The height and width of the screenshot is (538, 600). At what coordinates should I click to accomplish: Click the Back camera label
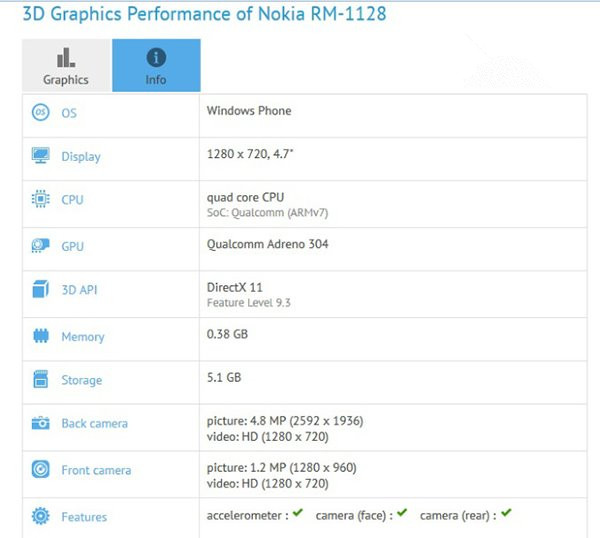coord(94,424)
